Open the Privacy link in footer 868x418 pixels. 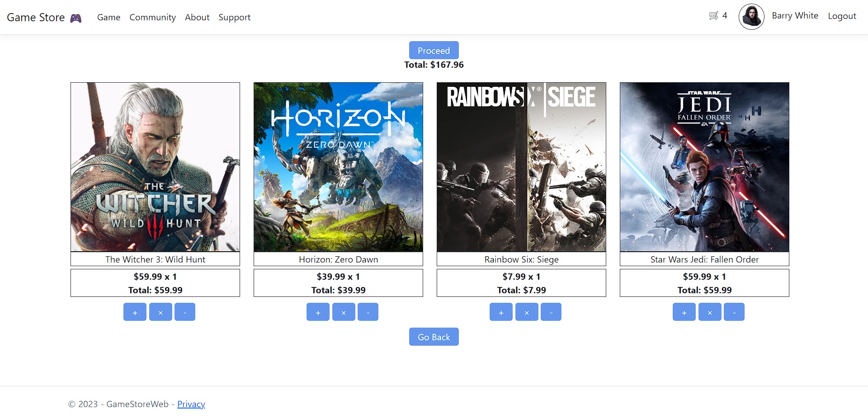tap(191, 404)
